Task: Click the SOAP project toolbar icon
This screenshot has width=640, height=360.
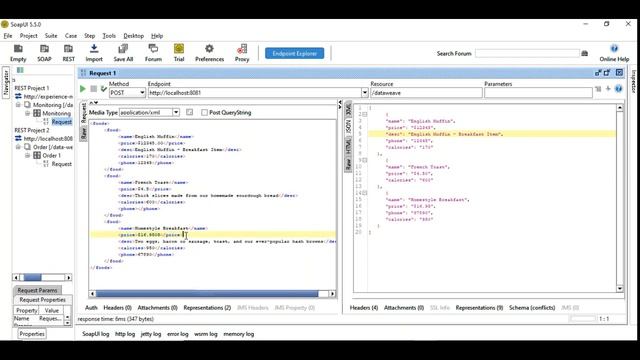Action: (x=44, y=53)
